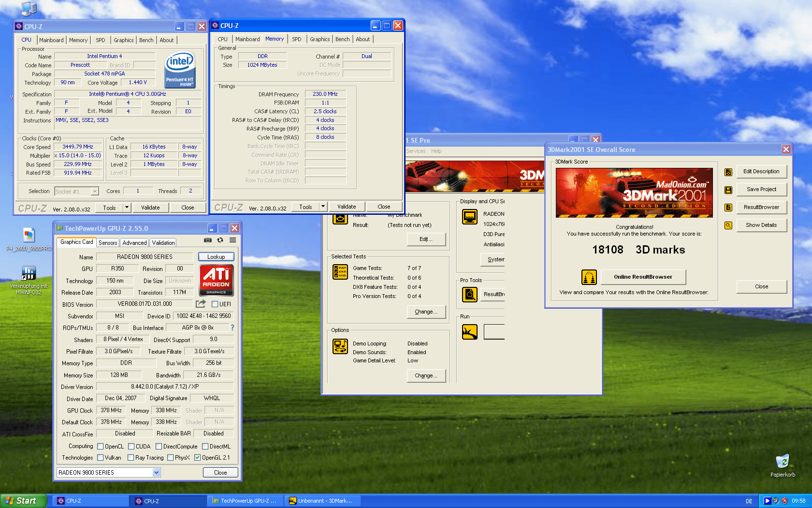Click the Intel Pentium 4 logo in CPU-Z
This screenshot has width=812, height=508.
click(180, 70)
